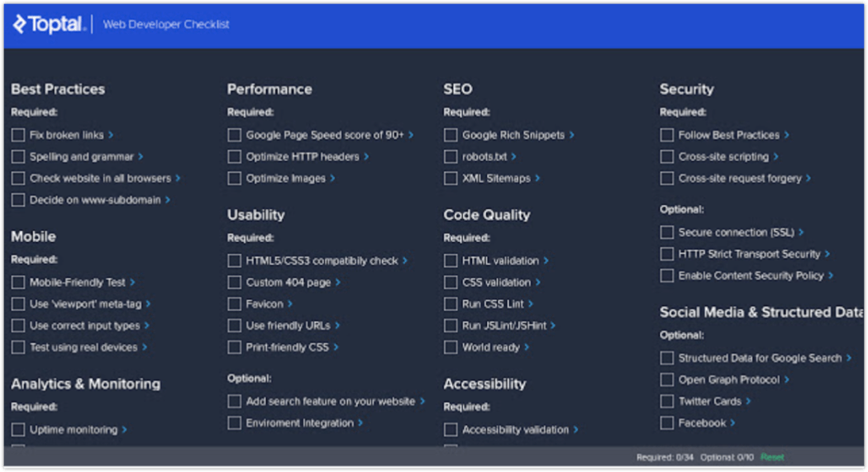This screenshot has height=472, width=868.
Task: Tick the Spelling and grammar checkbox
Action: 18,156
